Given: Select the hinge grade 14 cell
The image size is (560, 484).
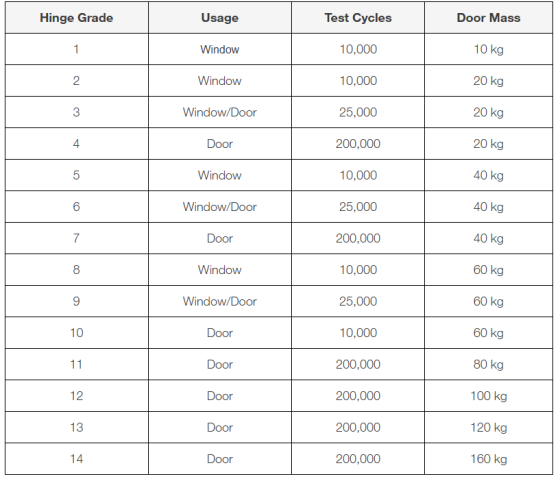Looking at the screenshot, I should 76,459.
